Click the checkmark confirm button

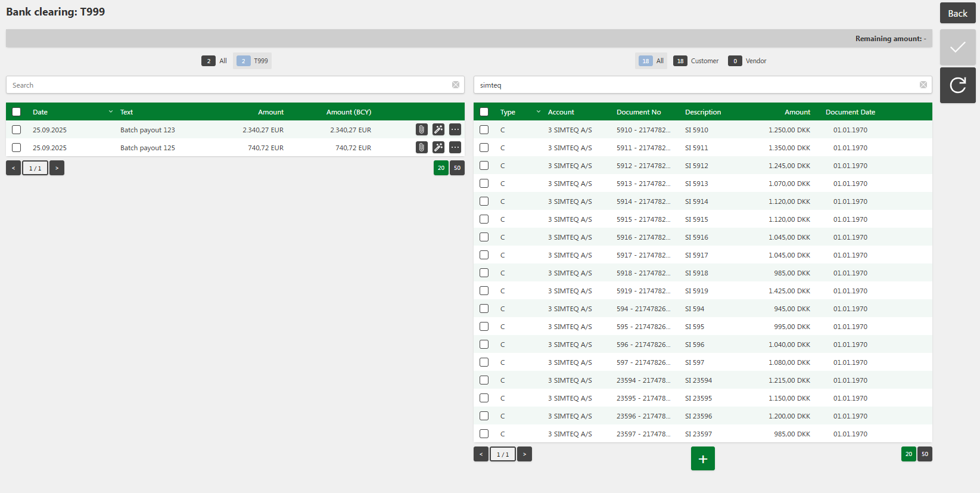(958, 47)
